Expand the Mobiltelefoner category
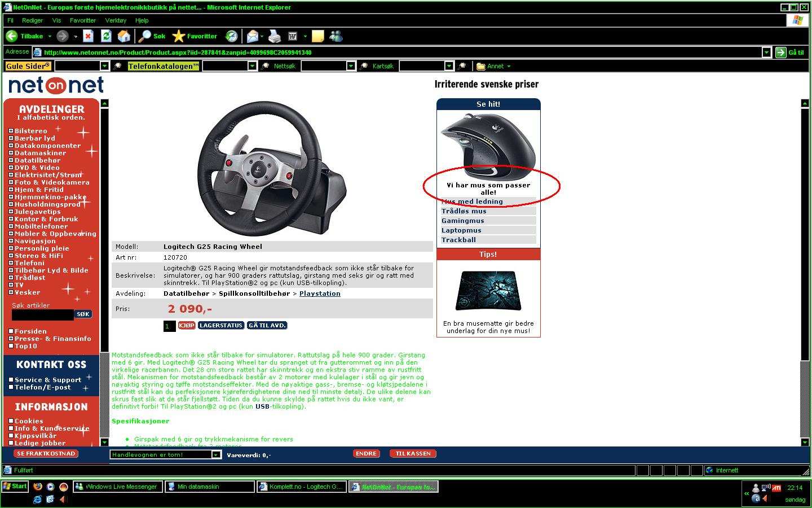Image resolution: width=812 pixels, height=508 pixels. click(x=11, y=226)
